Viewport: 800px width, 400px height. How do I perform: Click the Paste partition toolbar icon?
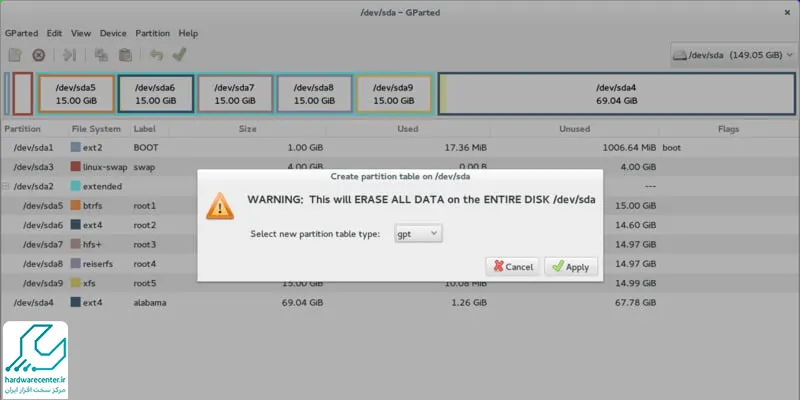(125, 55)
